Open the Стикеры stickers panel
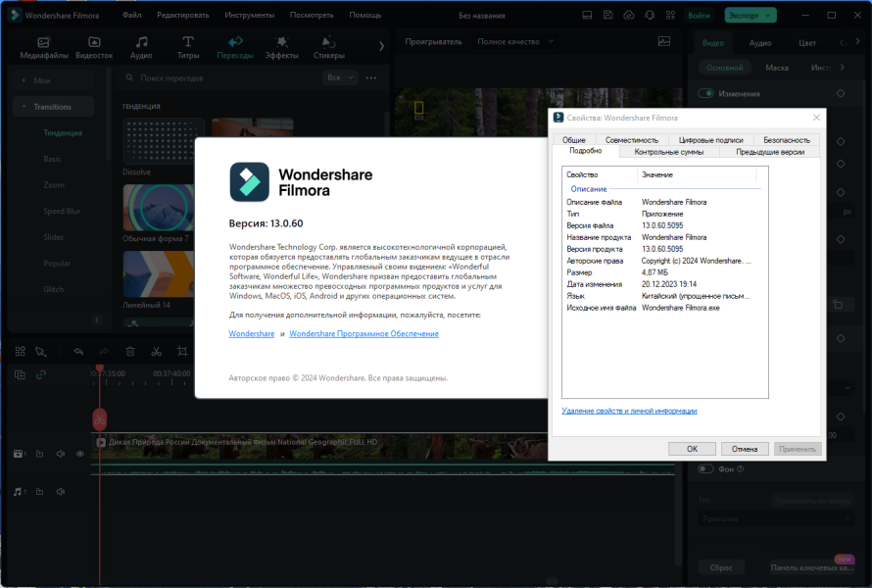The width and height of the screenshot is (872, 588). point(328,47)
